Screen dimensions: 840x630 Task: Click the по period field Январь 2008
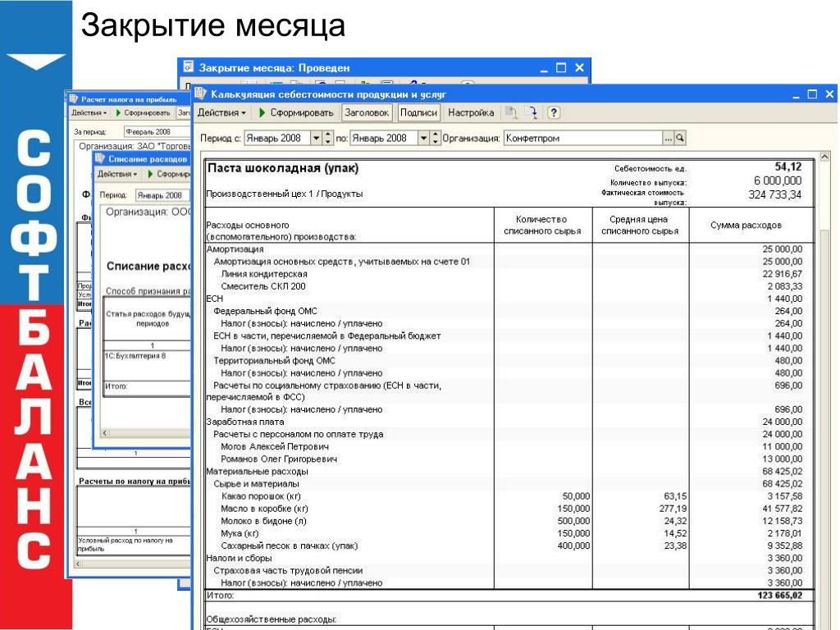[x=384, y=138]
